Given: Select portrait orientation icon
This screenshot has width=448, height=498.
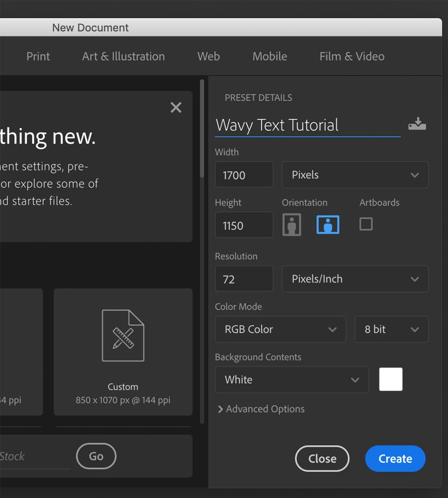Looking at the screenshot, I should click(x=291, y=224).
